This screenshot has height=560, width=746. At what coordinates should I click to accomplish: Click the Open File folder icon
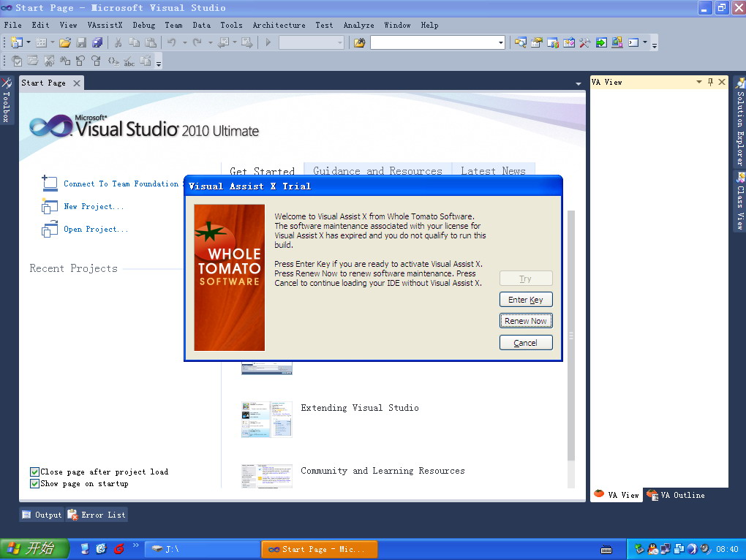pyautogui.click(x=65, y=43)
